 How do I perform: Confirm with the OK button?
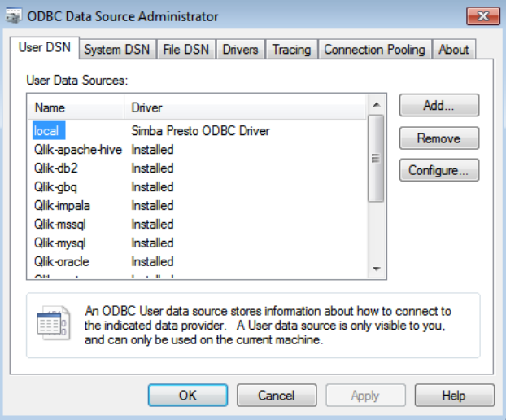188,395
